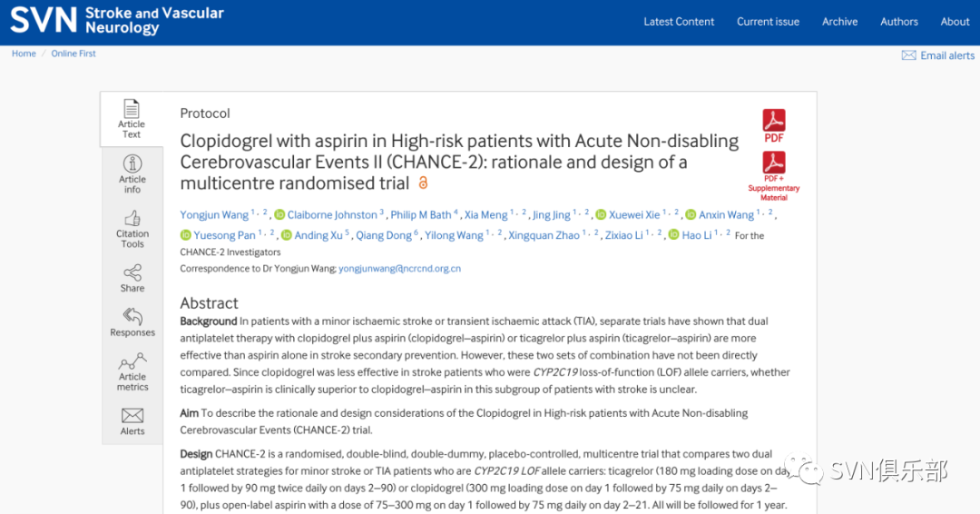
Task: Click author Yilong Wang link
Action: (x=455, y=236)
